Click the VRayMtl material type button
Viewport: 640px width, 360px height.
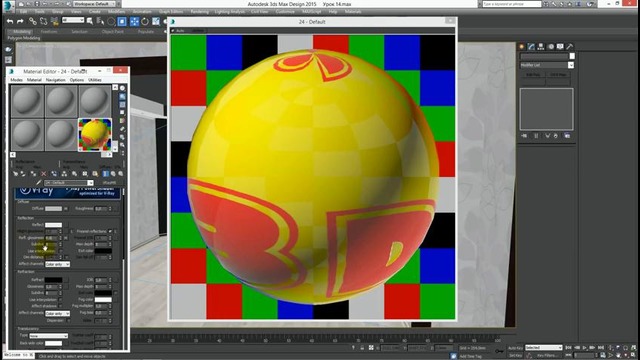point(109,182)
